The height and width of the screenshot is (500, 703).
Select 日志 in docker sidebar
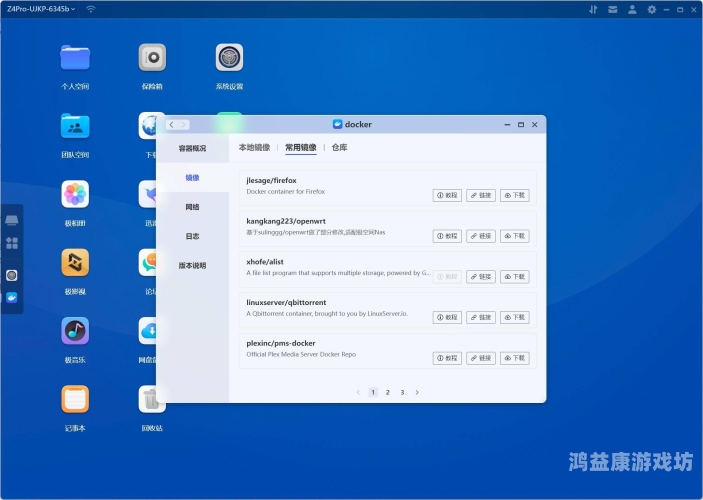(192, 236)
